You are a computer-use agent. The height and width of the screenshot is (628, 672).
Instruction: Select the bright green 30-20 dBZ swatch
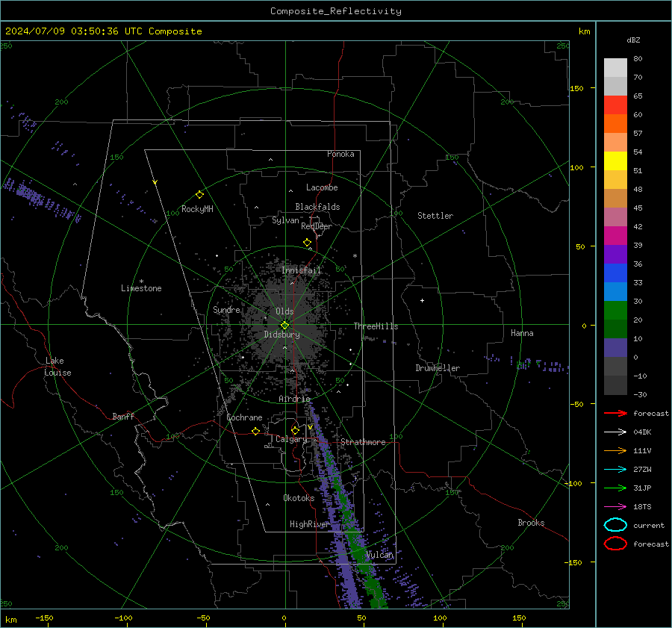[615, 311]
